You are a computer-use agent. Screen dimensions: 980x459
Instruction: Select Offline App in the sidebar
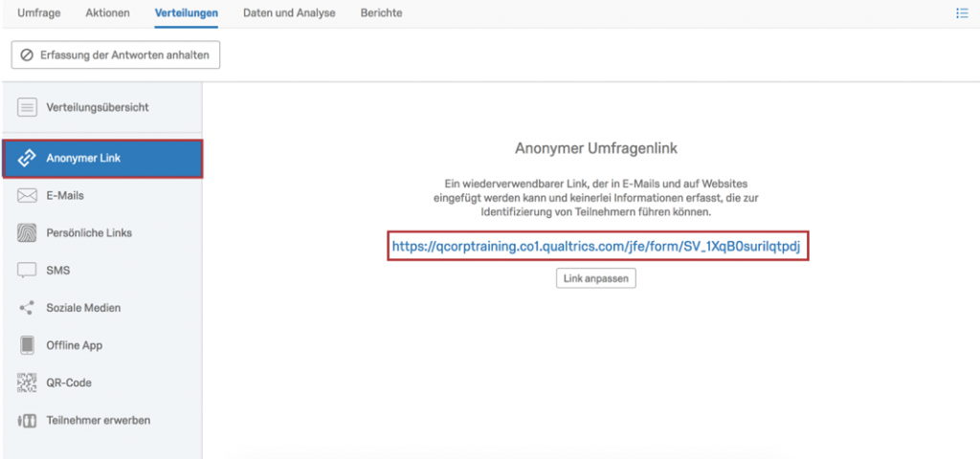coord(101,345)
